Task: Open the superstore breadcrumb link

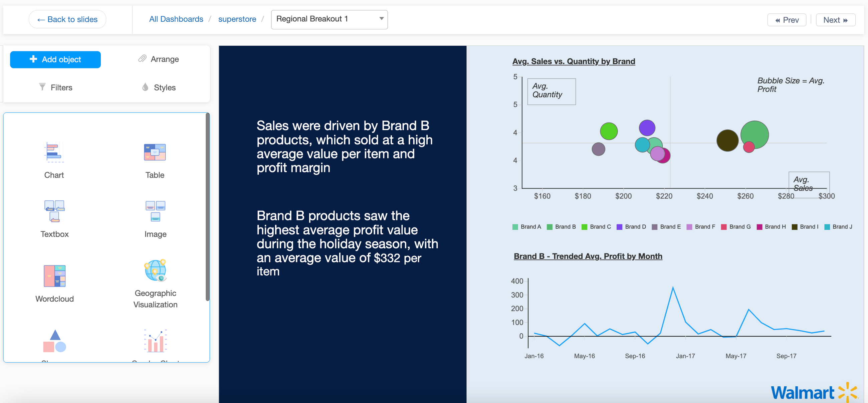Action: pyautogui.click(x=237, y=19)
